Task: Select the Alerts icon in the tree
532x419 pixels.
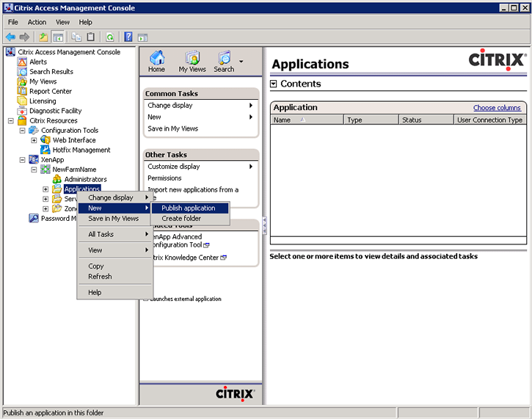Action: coord(22,62)
